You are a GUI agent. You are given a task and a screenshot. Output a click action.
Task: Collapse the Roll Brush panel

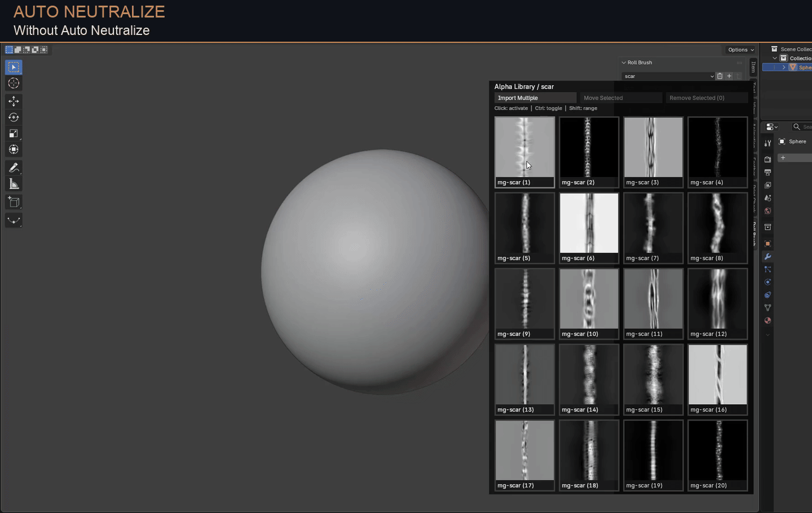[x=624, y=63]
